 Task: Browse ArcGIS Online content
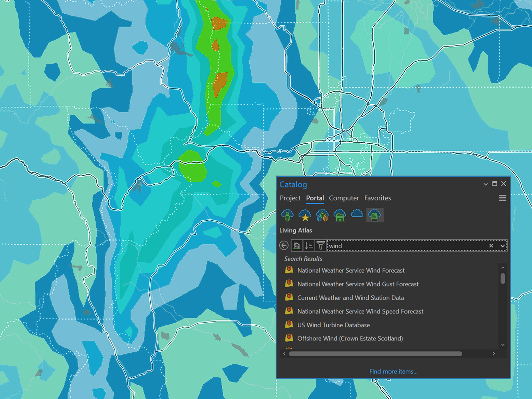[357, 215]
